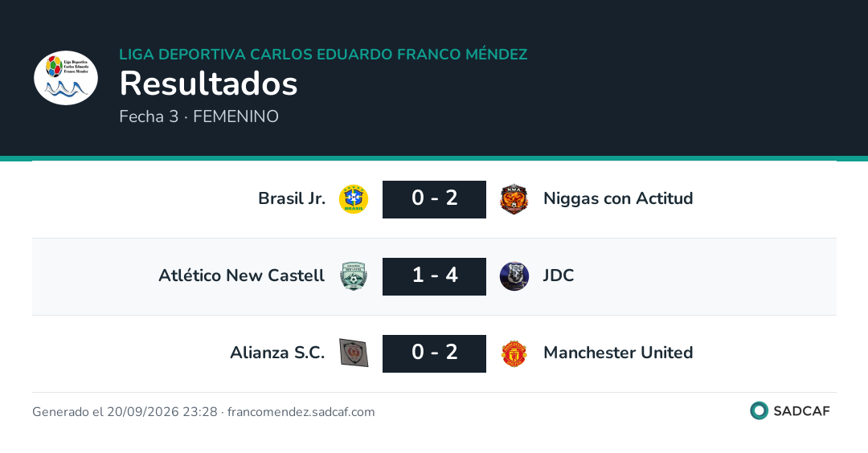The image size is (868, 453).
Task: Select the Atlético New Castell team name
Action: 241,275
